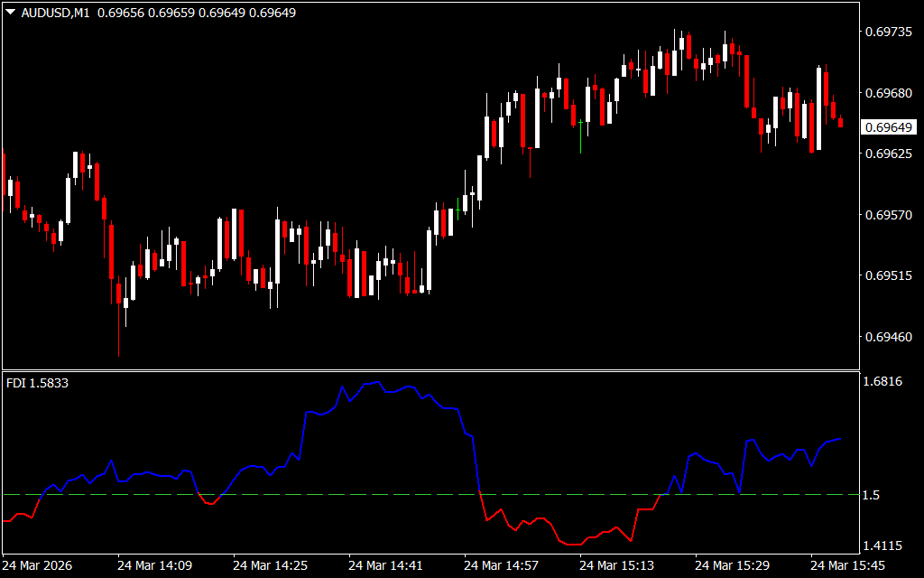The width and height of the screenshot is (924, 578).
Task: Select the red FDI line segment below 1.5
Action: (x=568, y=544)
